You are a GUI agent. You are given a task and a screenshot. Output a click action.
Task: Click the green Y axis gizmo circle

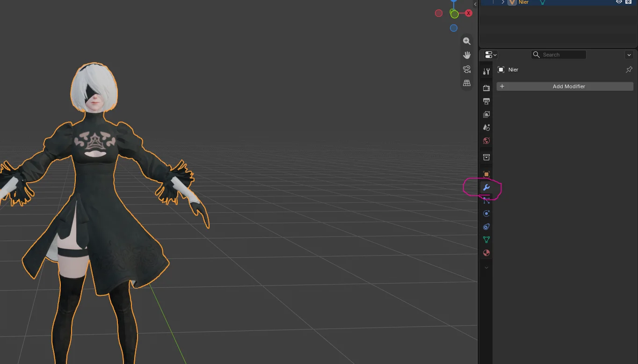click(x=454, y=14)
